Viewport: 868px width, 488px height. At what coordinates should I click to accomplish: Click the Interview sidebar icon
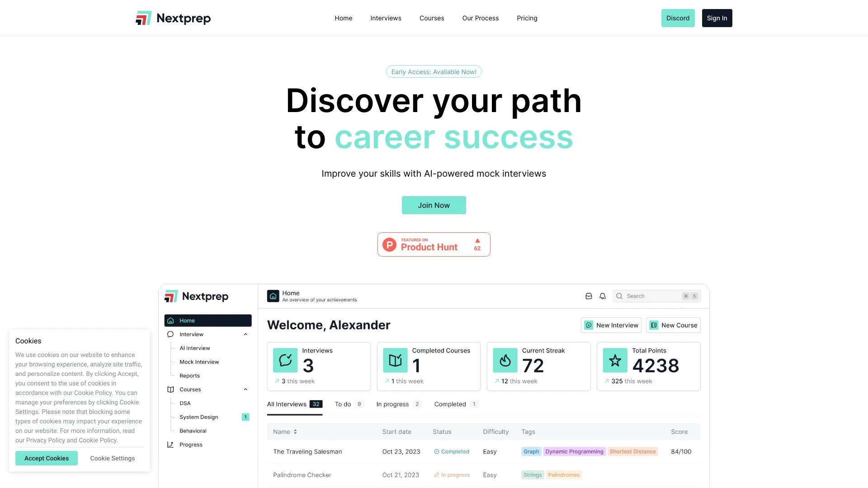(x=171, y=333)
